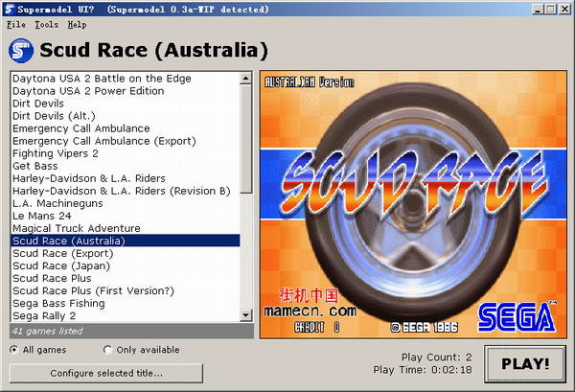Open the Help menu

[77, 24]
